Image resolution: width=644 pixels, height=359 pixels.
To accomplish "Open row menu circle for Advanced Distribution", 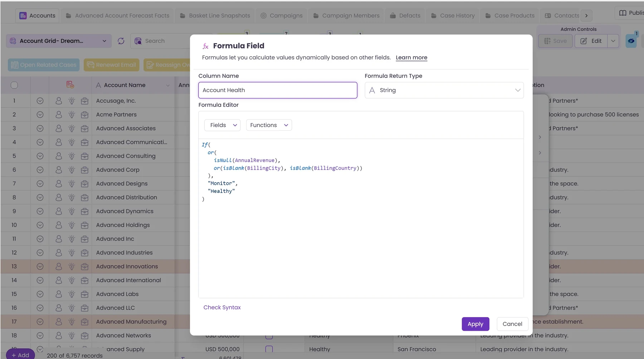I will pyautogui.click(x=40, y=197).
